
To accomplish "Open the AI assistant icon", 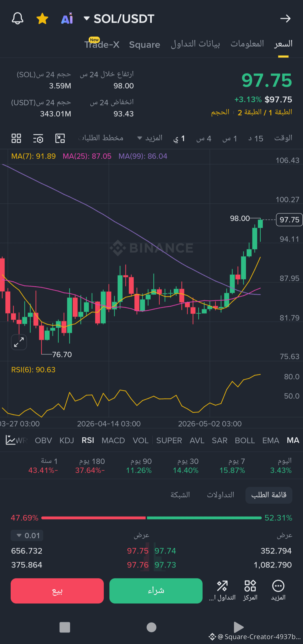I will coord(67,19).
